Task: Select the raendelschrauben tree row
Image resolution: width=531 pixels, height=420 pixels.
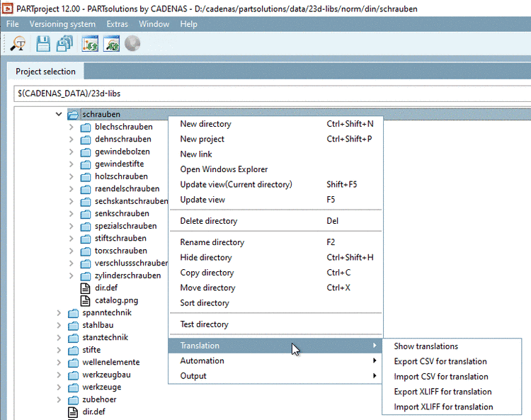Action: click(x=127, y=188)
